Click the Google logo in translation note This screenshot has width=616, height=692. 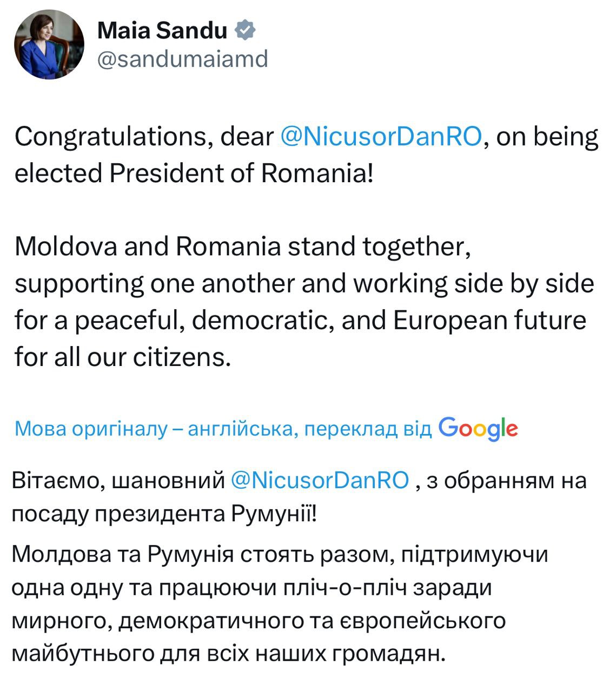(x=478, y=428)
